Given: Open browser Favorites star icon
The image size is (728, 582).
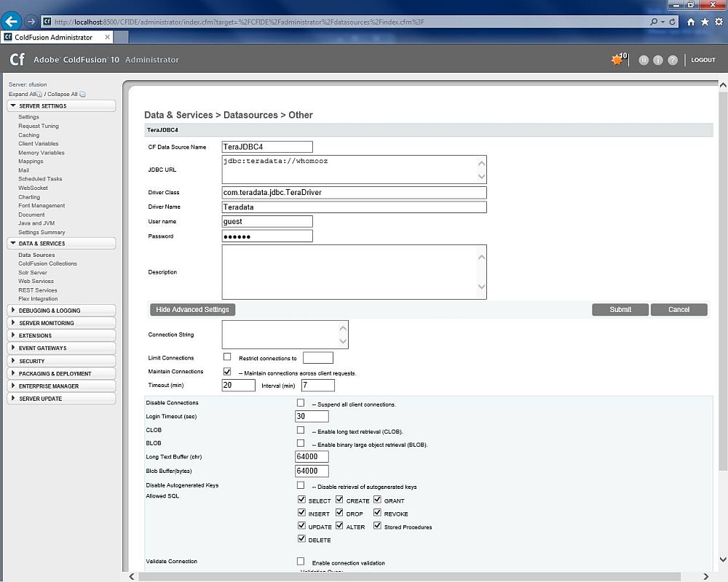Looking at the screenshot, I should (x=705, y=22).
